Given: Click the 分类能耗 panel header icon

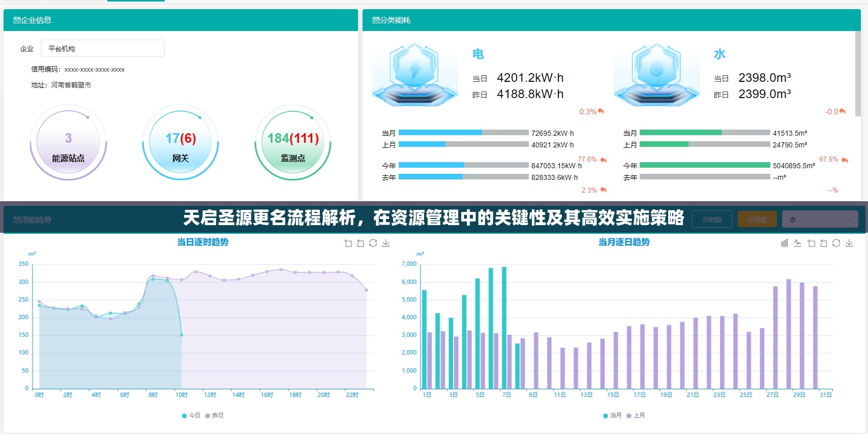Looking at the screenshot, I should pyautogui.click(x=375, y=20).
